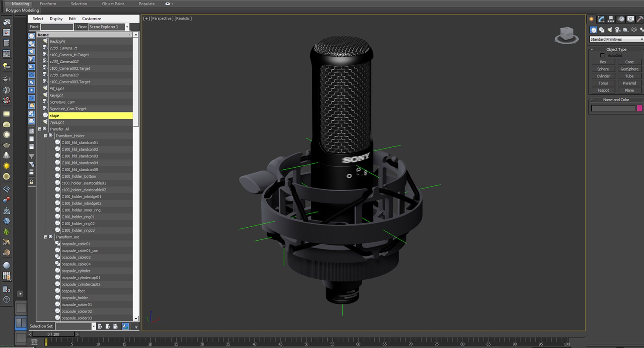The image size is (644, 348).
Task: Collapse the Transform_mic tree node
Action: (x=46, y=237)
